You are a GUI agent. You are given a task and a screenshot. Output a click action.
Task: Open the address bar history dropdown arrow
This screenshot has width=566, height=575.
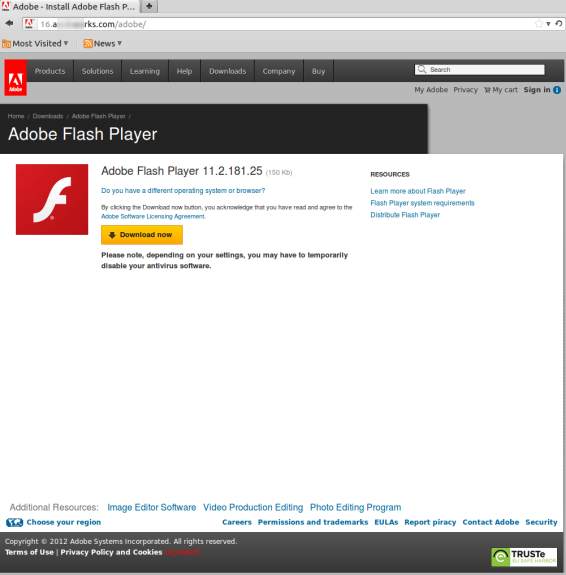[548, 24]
